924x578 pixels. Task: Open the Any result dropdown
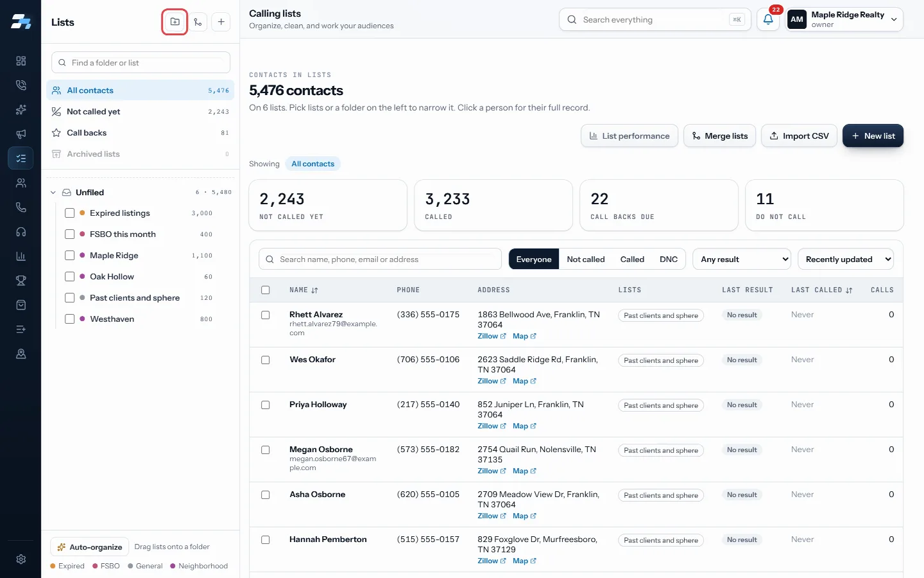(742, 259)
